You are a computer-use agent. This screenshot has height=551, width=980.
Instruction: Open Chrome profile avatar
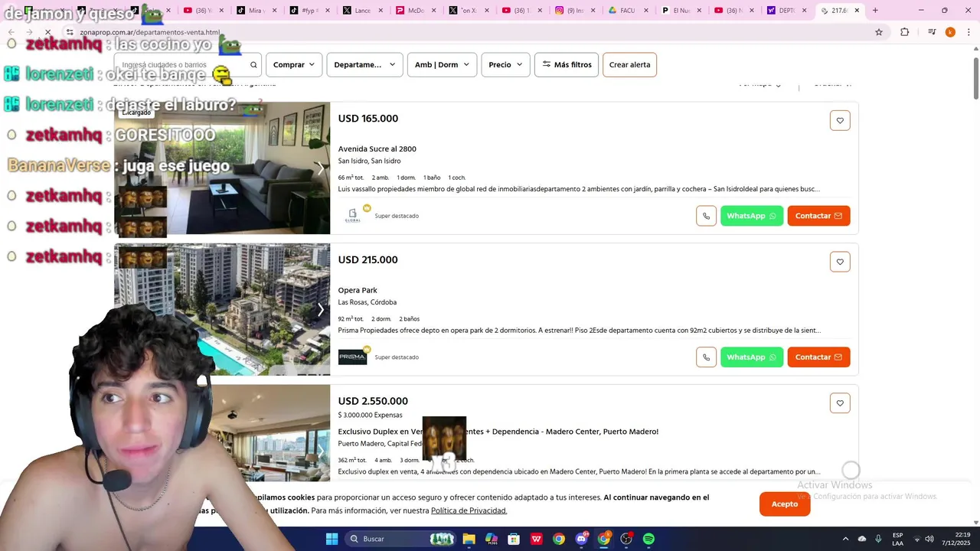pyautogui.click(x=950, y=32)
